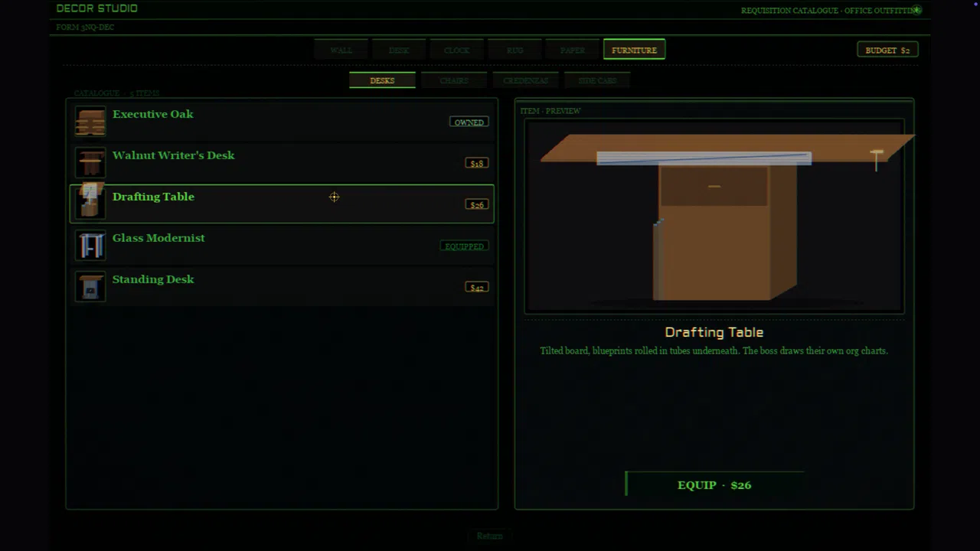Screen dimensions: 980x551
Task: Switch to the Chairs sub-tab
Action: pos(454,80)
